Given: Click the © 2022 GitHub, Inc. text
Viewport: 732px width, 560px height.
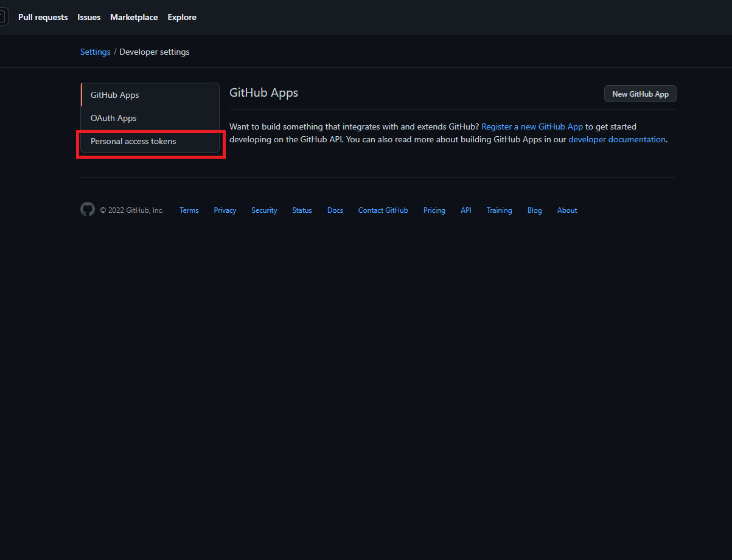Looking at the screenshot, I should 131,210.
